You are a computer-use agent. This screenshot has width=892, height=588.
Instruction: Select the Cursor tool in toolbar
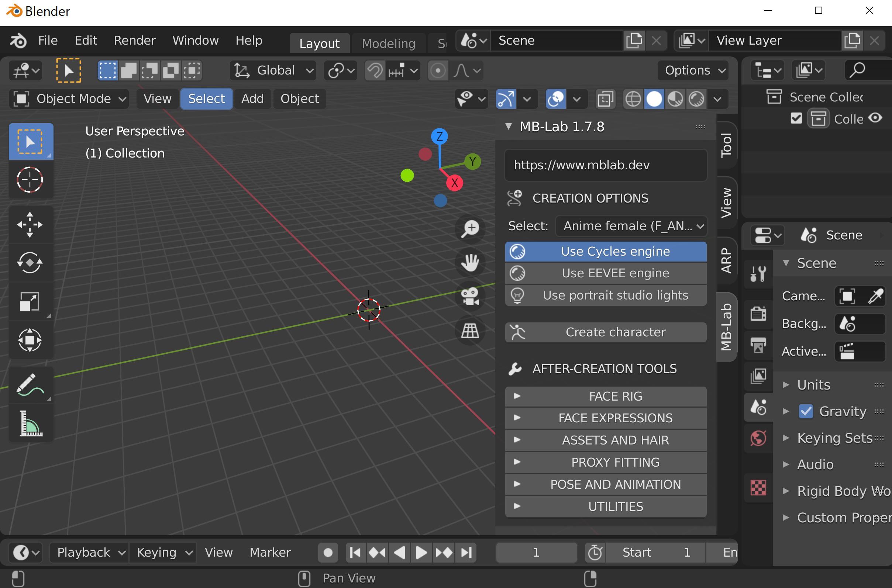[x=30, y=180]
